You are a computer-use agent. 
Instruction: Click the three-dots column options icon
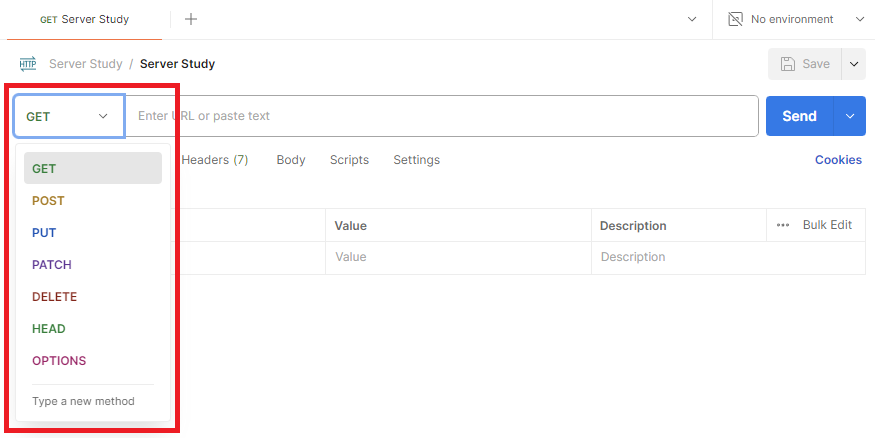[783, 225]
